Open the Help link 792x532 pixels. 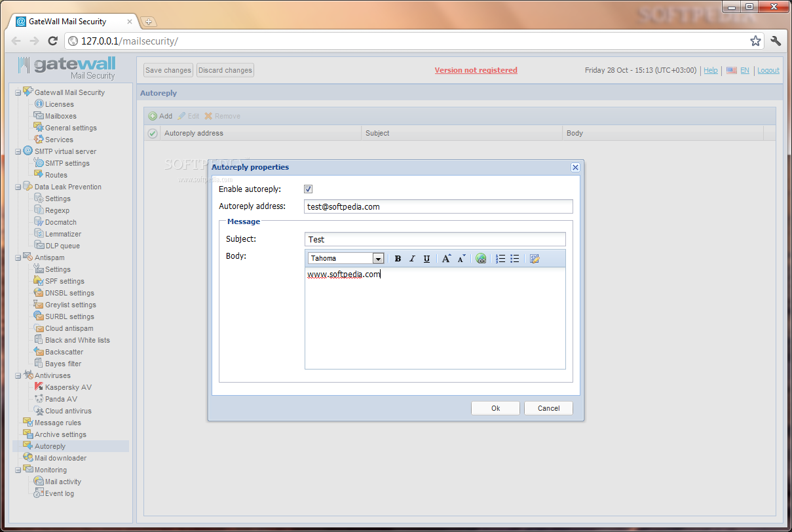(711, 70)
